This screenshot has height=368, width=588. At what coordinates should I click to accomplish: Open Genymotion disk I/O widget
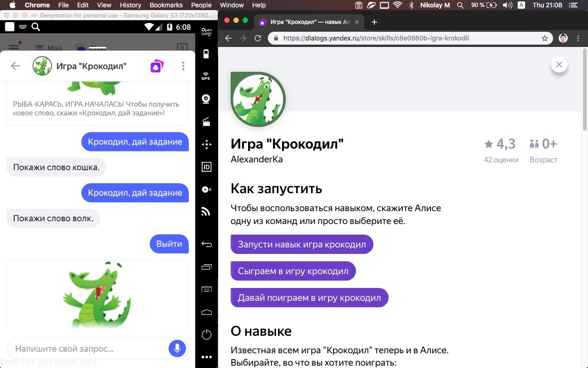[206, 190]
